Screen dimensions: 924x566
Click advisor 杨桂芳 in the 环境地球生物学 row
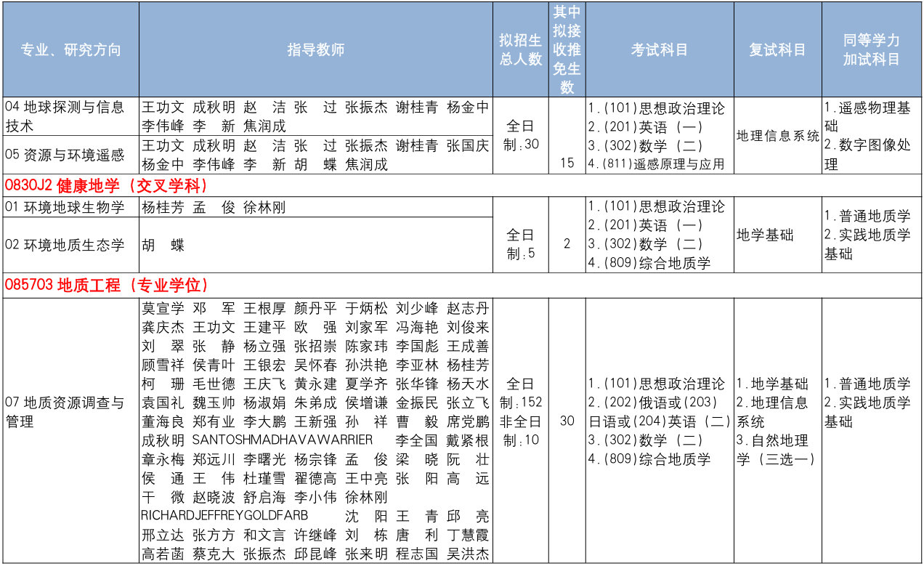(x=163, y=208)
